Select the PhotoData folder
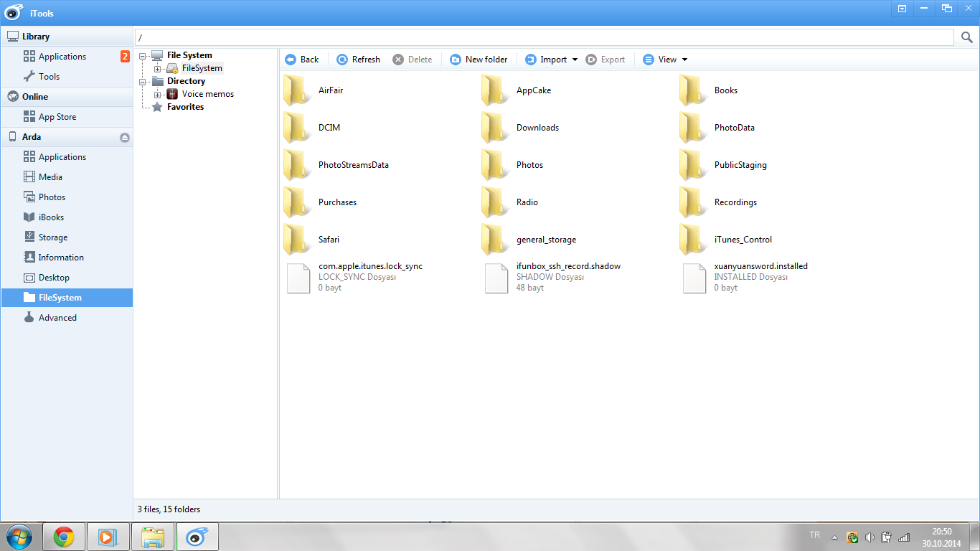This screenshot has width=980, height=551. pos(717,128)
